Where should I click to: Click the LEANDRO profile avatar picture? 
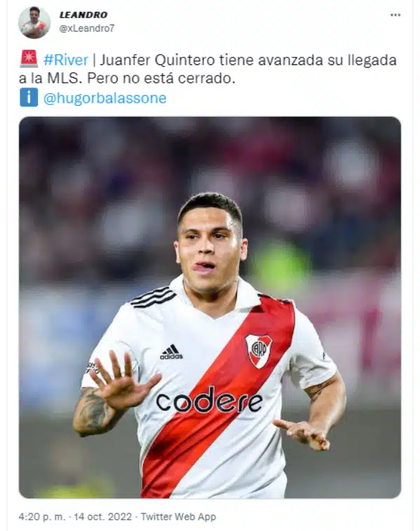tap(34, 22)
